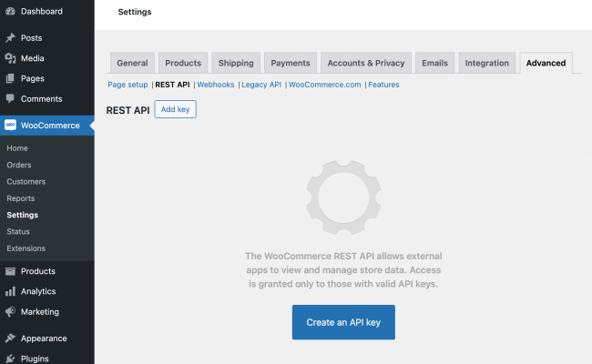Viewport: 592px width, 364px height.
Task: Open the Features link
Action: point(383,85)
